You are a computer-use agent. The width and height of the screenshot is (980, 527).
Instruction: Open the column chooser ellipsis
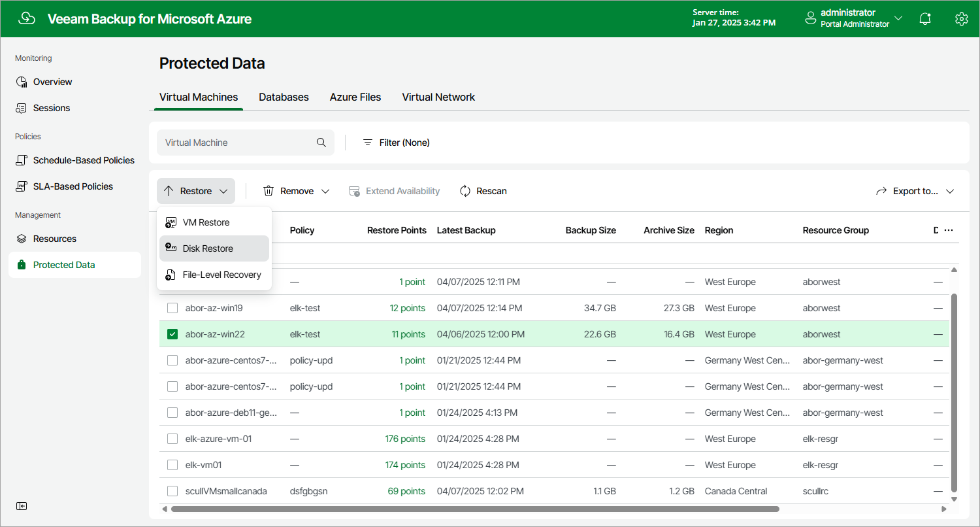pos(949,230)
